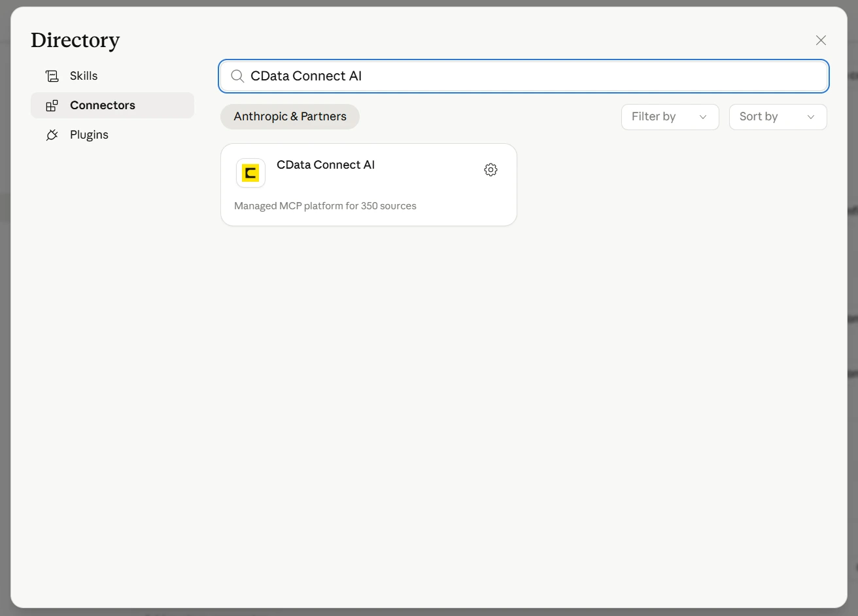The height and width of the screenshot is (616, 858).
Task: Open the Skills section
Action: point(112,76)
